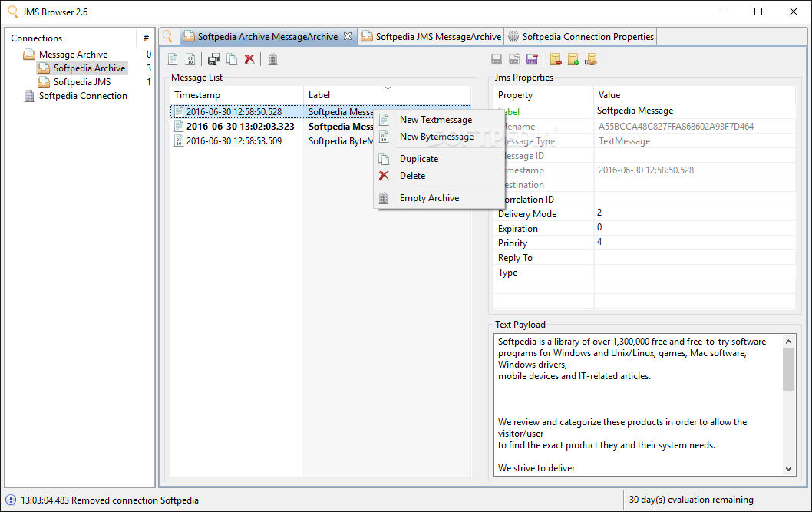
Task: Click the Value column header
Action: tap(695, 95)
